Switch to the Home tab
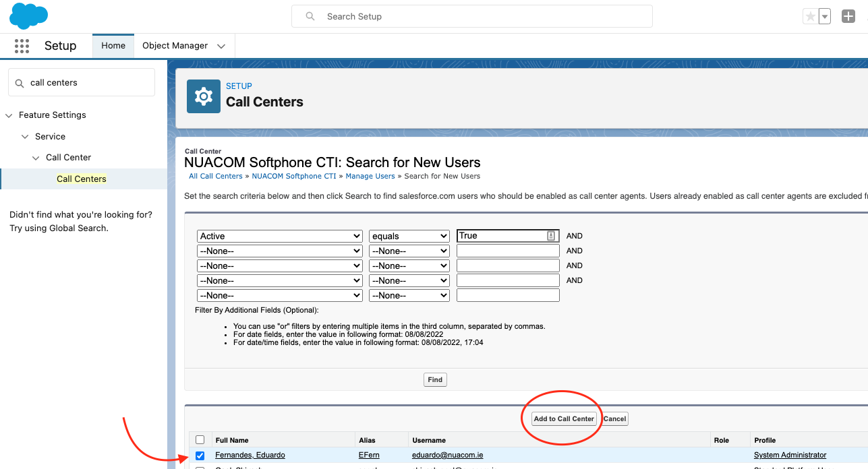The width and height of the screenshot is (868, 469). pos(113,46)
